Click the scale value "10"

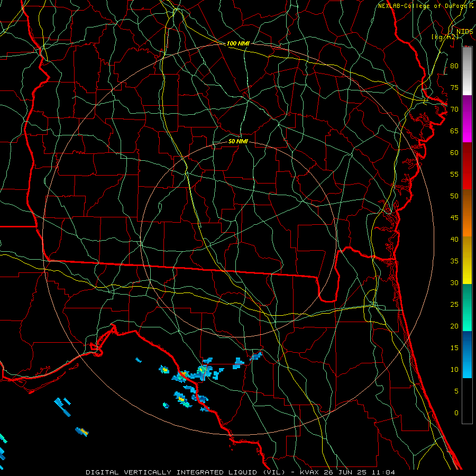[x=454, y=370]
